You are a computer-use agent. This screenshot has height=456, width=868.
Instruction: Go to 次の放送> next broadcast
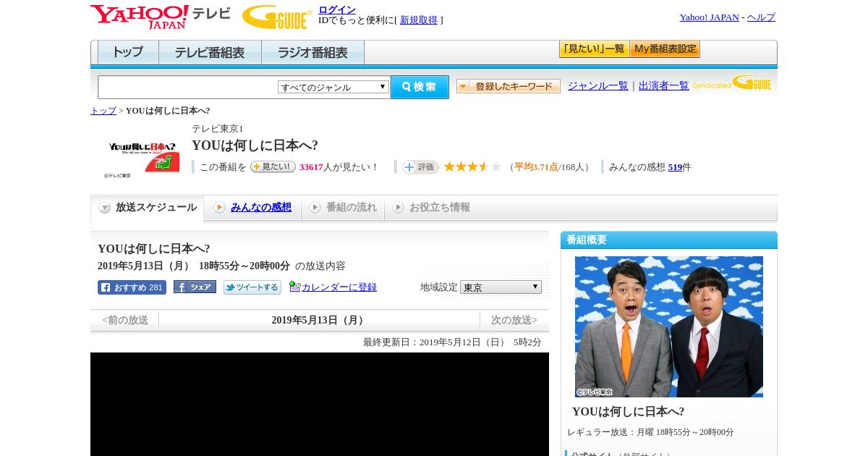[514, 320]
